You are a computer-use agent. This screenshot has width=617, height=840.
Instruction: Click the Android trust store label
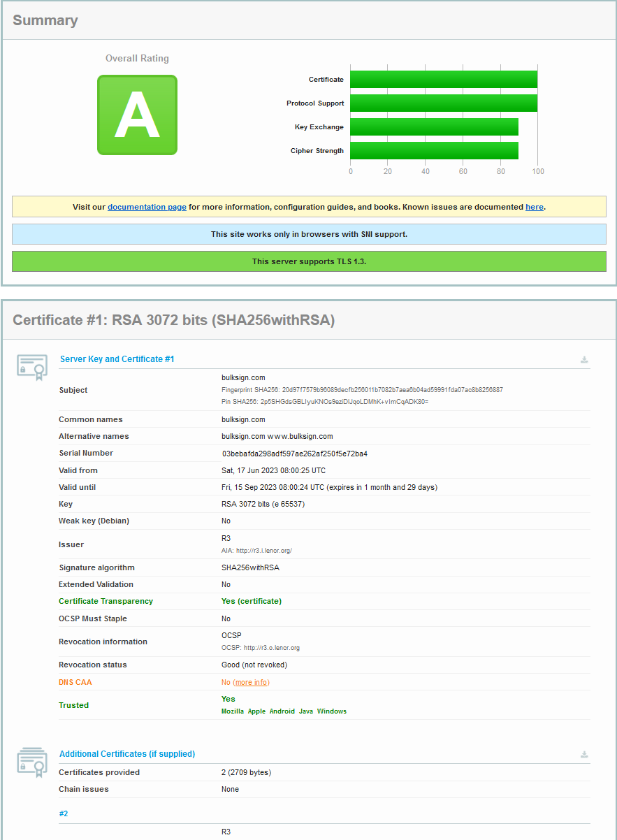pyautogui.click(x=282, y=711)
